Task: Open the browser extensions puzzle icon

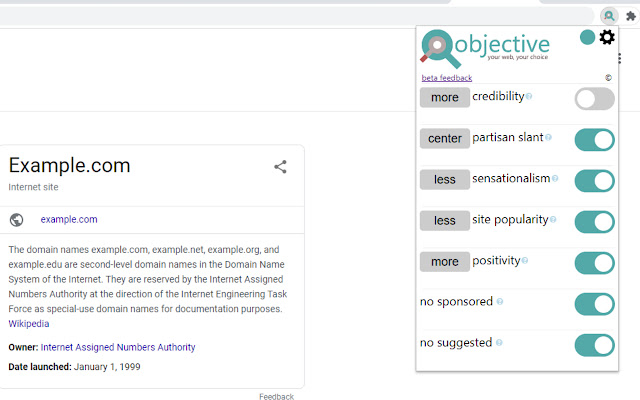Action: click(x=631, y=16)
